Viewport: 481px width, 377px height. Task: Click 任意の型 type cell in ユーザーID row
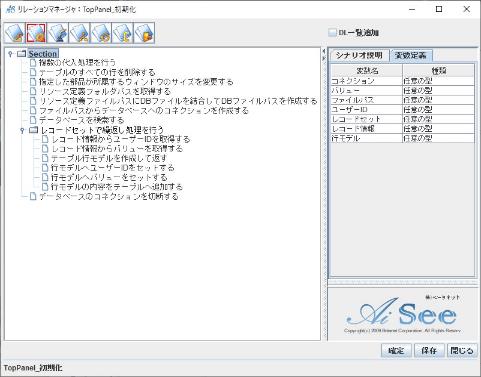click(x=438, y=110)
